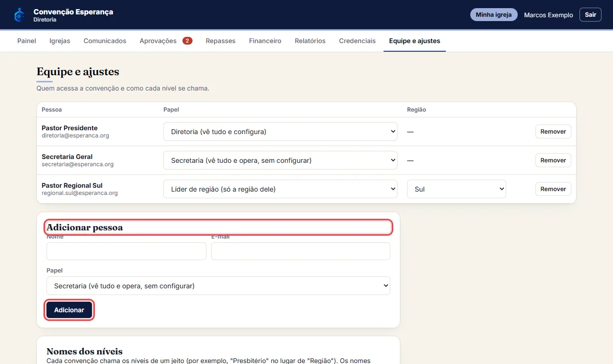Screen dimensions: 613x364
Task: Remove Pastor Regional Sul
Action: (553, 189)
